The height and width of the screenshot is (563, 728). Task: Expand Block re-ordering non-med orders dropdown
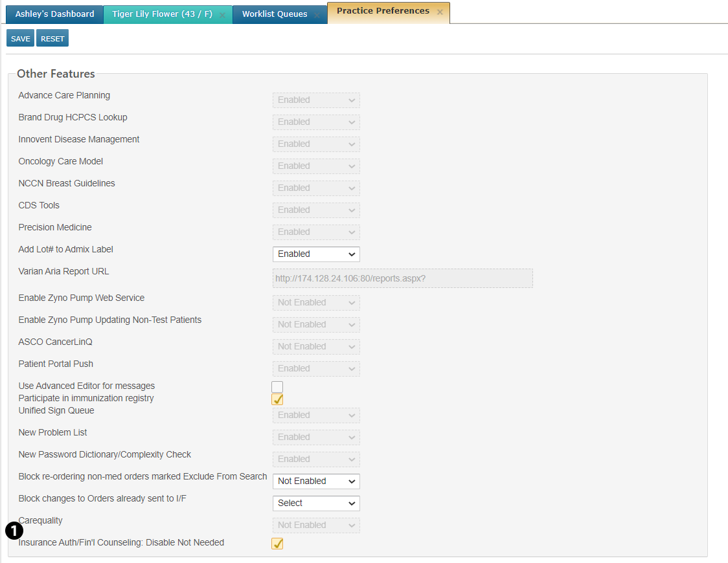point(316,481)
